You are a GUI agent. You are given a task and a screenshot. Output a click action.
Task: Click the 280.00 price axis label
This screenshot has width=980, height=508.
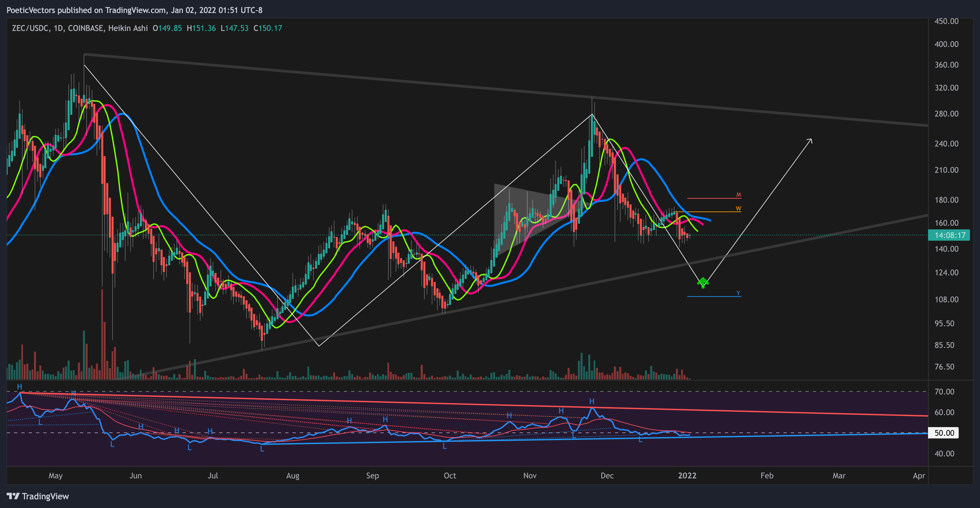946,114
